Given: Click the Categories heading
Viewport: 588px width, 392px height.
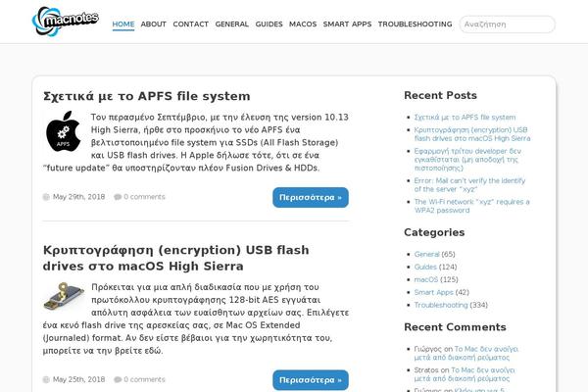Looking at the screenshot, I should pyautogui.click(x=434, y=232).
